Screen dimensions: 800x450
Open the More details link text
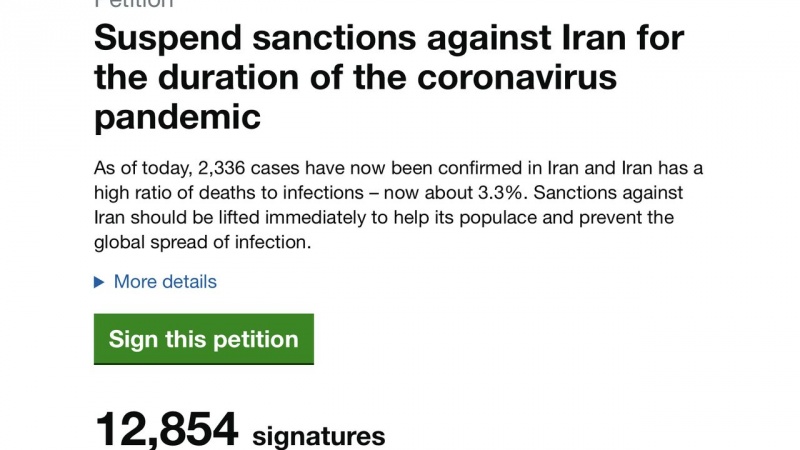[165, 282]
